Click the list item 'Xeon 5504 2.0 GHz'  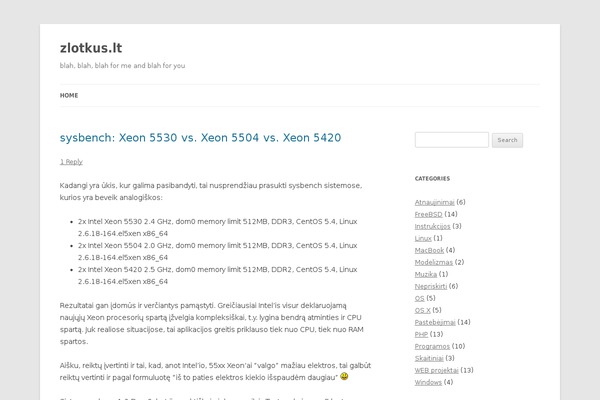click(217, 251)
